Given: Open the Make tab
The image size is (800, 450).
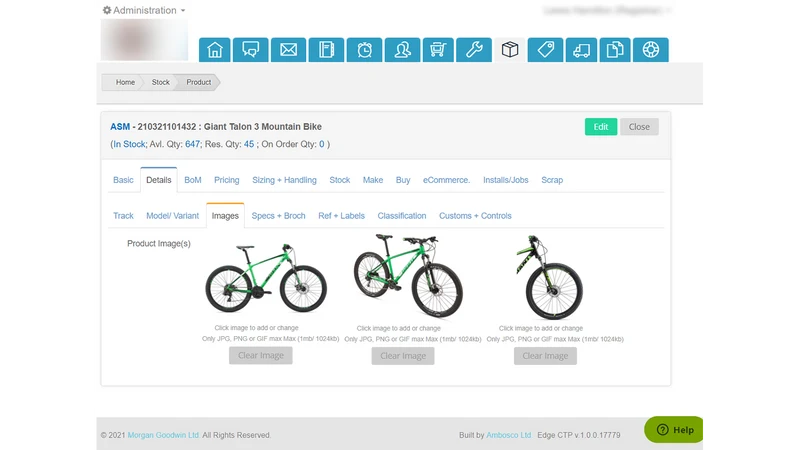Looking at the screenshot, I should 373,180.
